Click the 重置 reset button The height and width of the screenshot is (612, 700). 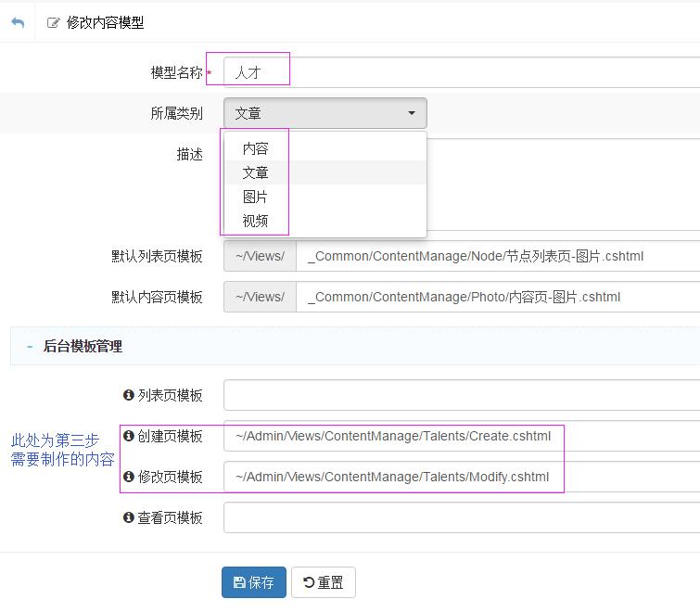pyautogui.click(x=324, y=582)
